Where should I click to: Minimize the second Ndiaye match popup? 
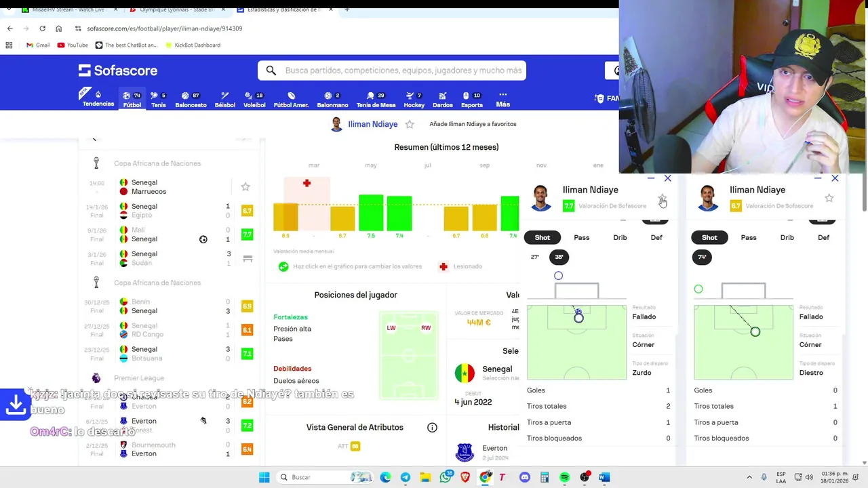tap(817, 179)
